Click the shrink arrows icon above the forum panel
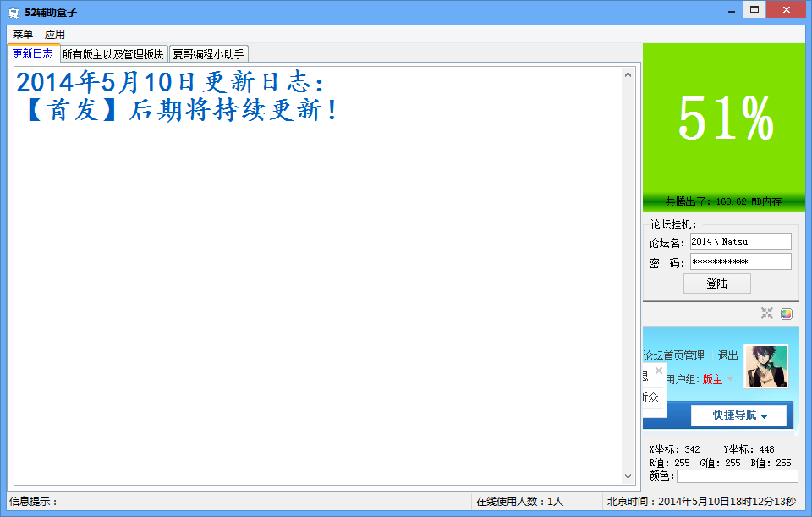Image resolution: width=812 pixels, height=517 pixels. coord(767,313)
